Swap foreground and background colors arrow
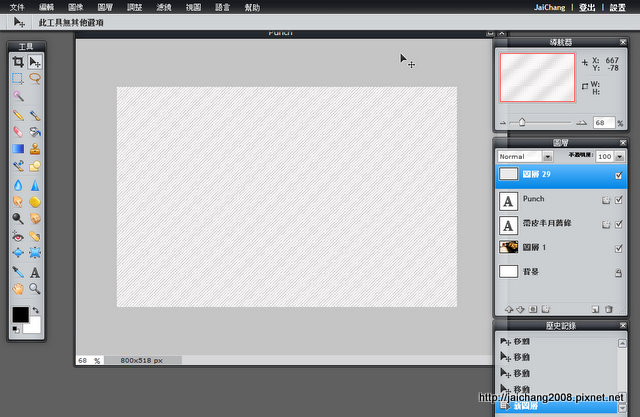The height and width of the screenshot is (417, 640). click(x=36, y=310)
